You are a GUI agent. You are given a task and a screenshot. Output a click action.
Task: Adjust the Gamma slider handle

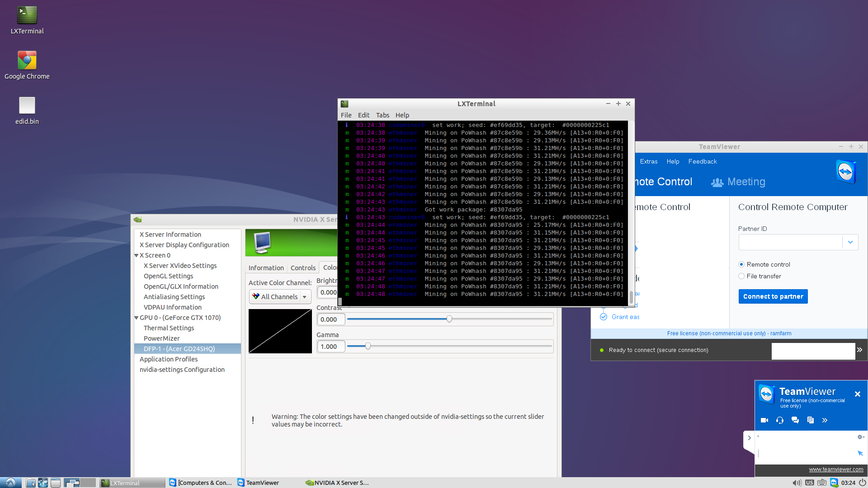[x=368, y=346]
